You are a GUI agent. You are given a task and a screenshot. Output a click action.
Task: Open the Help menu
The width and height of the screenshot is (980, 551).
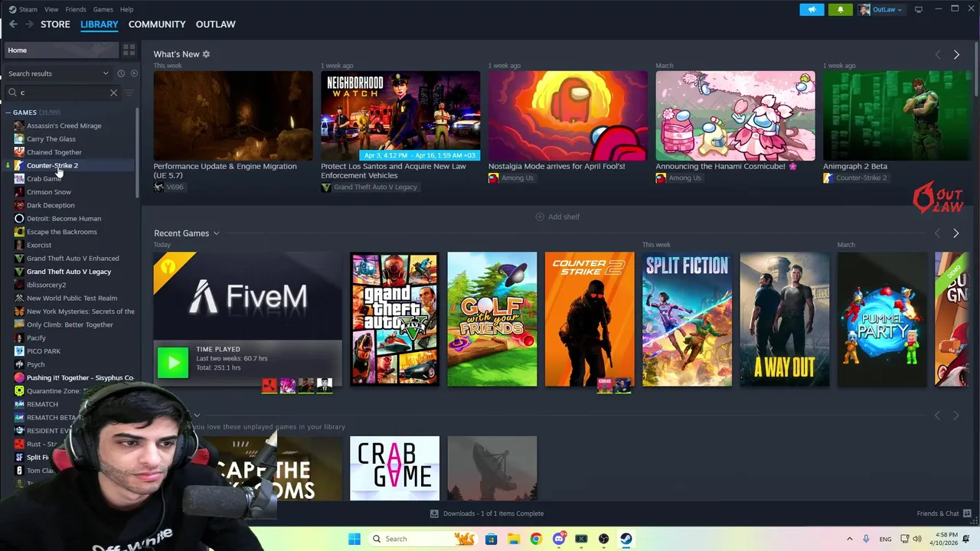(126, 9)
